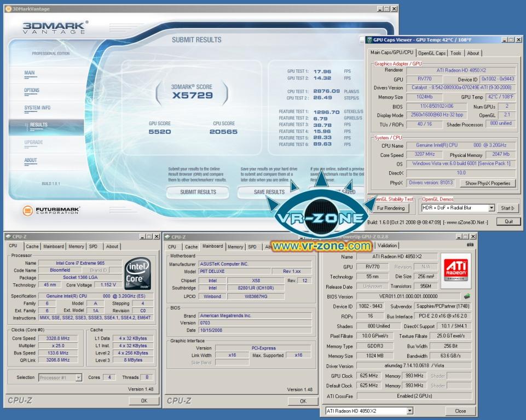Click the GPU-Z screenshot camera icon
Screen dimensions: 526x420
click(x=470, y=245)
